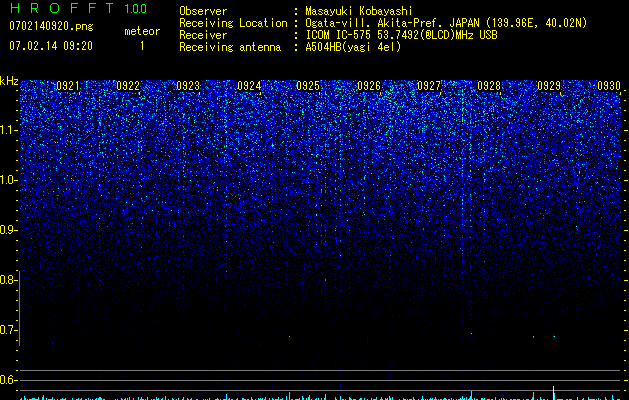Click the yellow meteor echo spike near 0929
This screenshot has width=629, height=400.
coord(554,393)
